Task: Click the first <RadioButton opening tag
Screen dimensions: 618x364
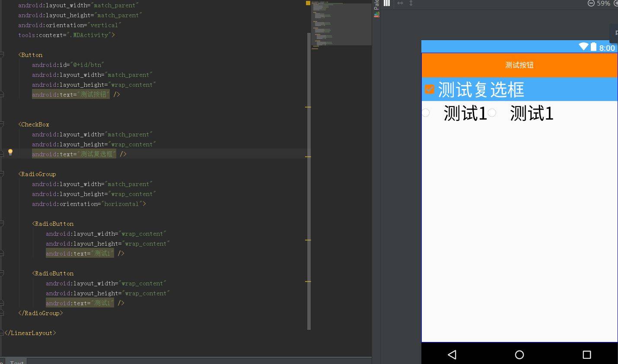Action: (53, 224)
